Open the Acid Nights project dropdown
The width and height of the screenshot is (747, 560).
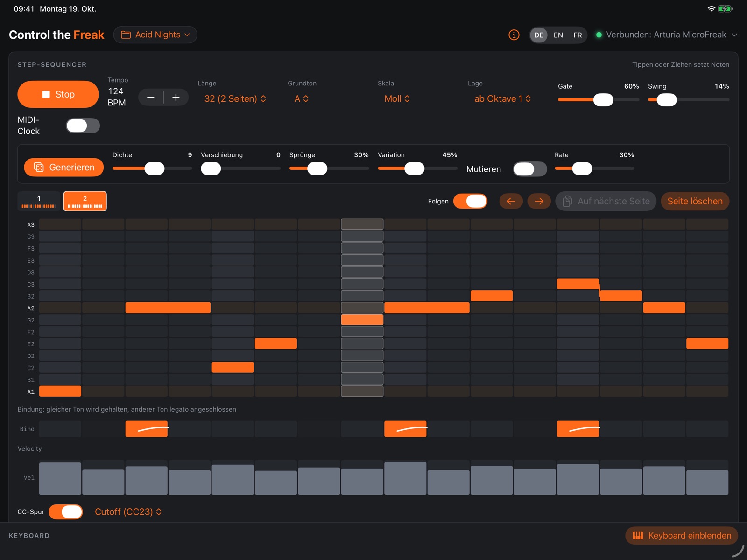(x=155, y=35)
